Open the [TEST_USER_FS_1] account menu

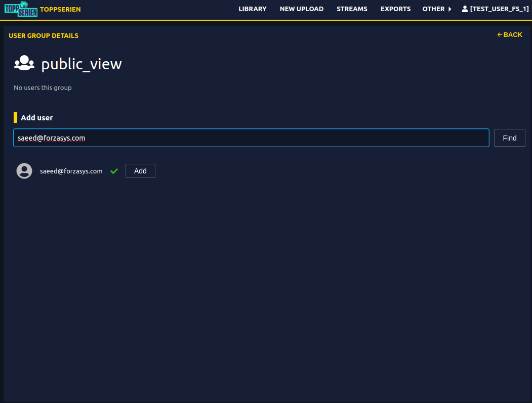(495, 9)
